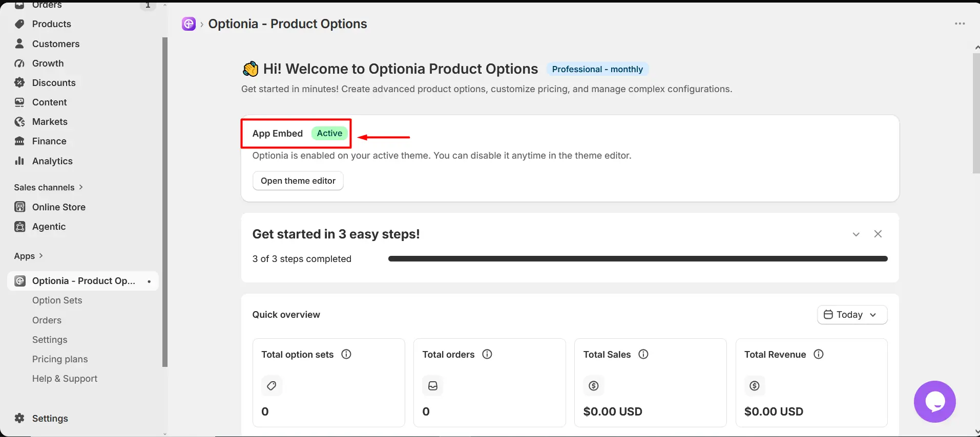
Task: Expand the Apps section chevron
Action: 41,255
